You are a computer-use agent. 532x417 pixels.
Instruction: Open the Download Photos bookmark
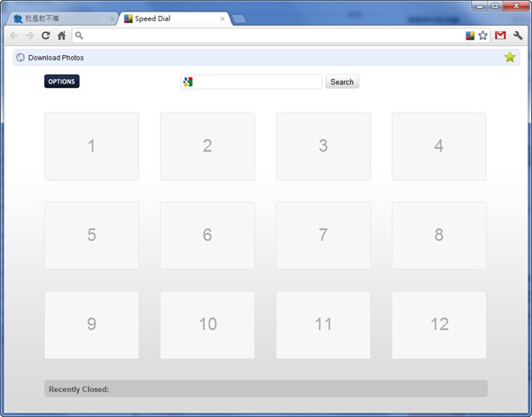click(50, 58)
